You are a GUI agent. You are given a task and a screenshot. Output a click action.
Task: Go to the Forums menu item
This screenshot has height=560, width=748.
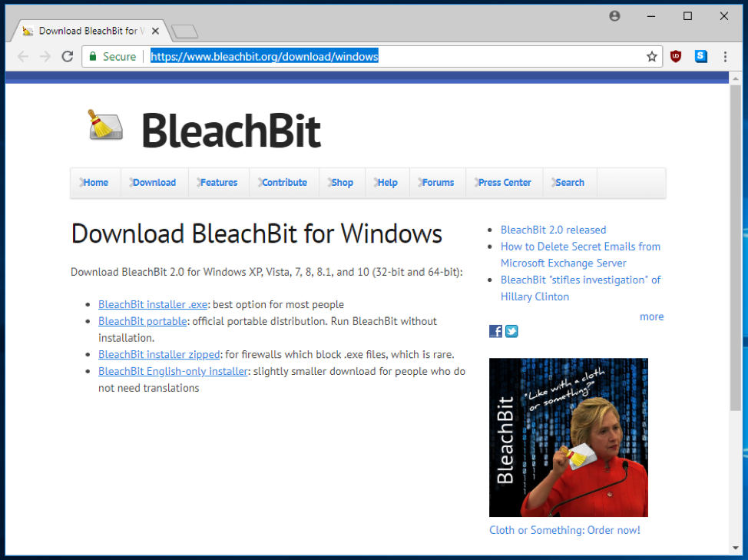click(x=438, y=183)
